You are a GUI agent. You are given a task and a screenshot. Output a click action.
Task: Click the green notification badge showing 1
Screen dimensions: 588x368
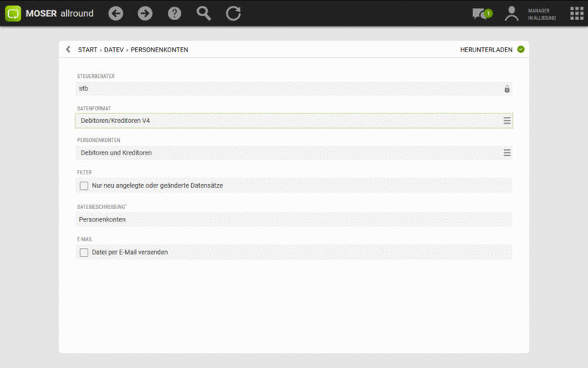[488, 13]
